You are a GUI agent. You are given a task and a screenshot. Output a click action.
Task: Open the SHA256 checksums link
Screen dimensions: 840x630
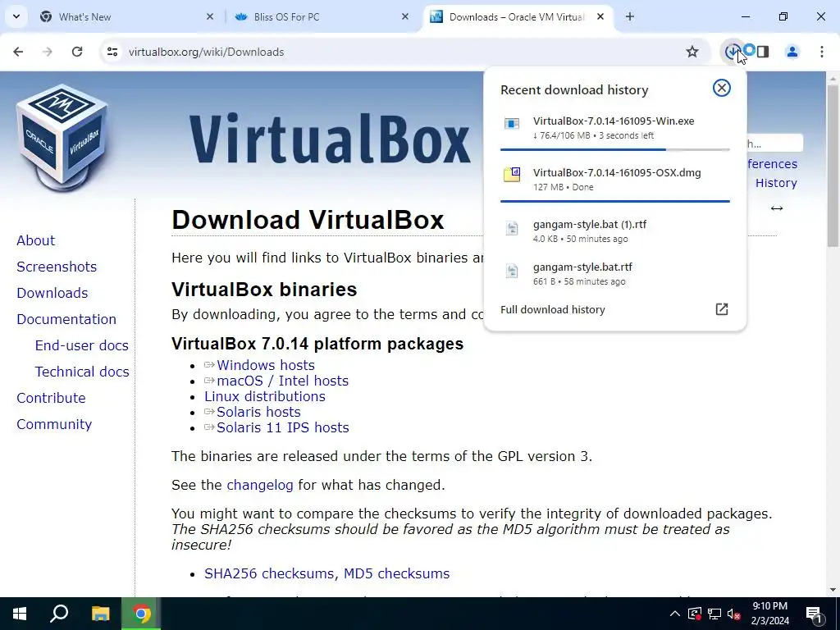click(x=268, y=573)
